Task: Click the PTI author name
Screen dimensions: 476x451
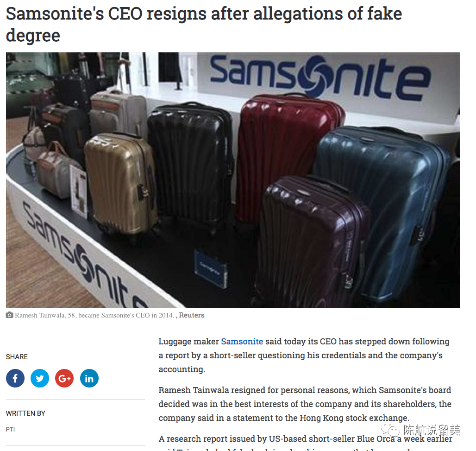Action: pyautogui.click(x=10, y=429)
